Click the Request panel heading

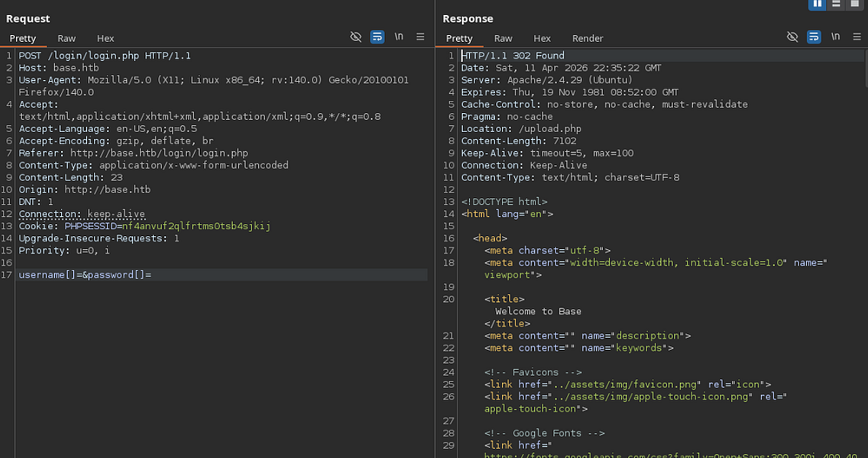(28, 18)
